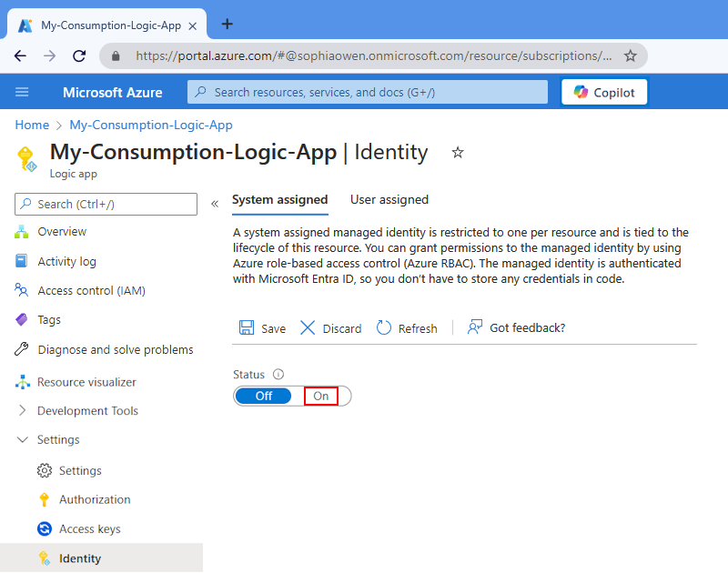The height and width of the screenshot is (573, 728).
Task: Show Status info tooltip icon
Action: pos(278,374)
